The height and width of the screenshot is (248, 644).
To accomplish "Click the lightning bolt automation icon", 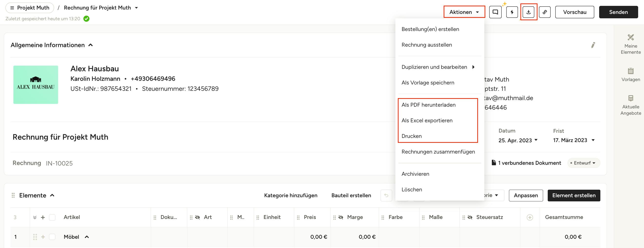I will (512, 12).
